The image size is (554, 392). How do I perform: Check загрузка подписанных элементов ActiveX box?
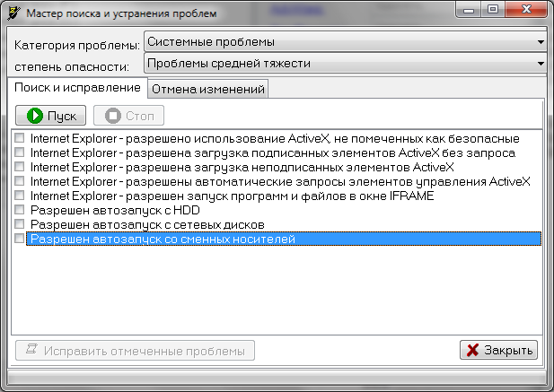click(x=20, y=152)
